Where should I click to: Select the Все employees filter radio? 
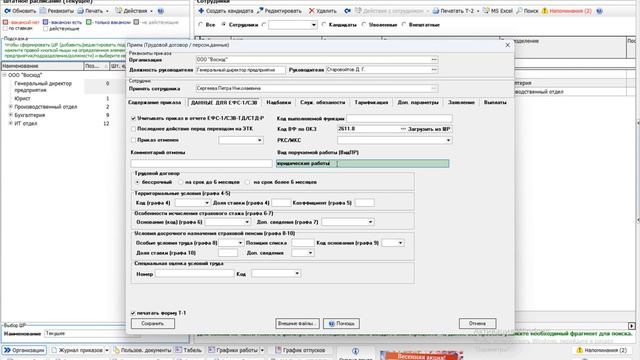pyautogui.click(x=200, y=24)
